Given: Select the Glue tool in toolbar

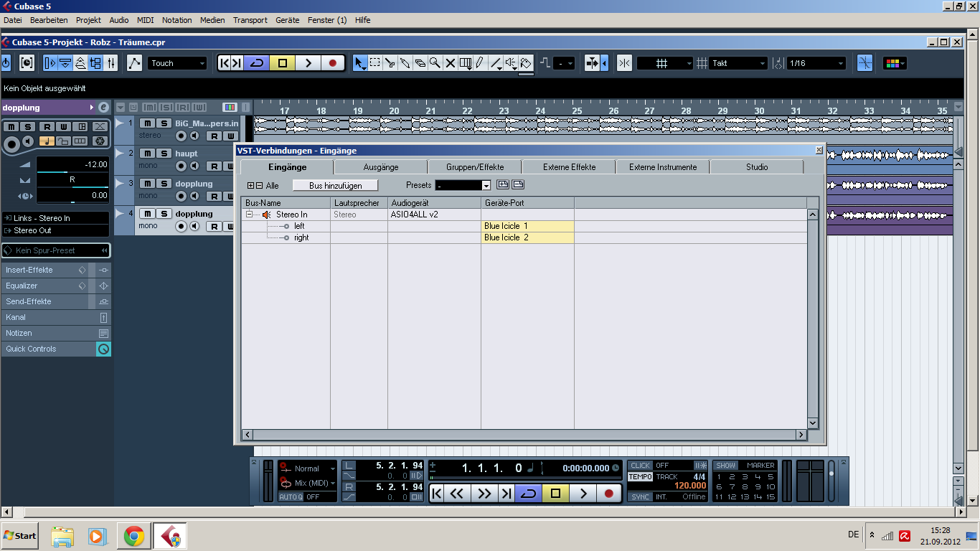Looking at the screenshot, I should pyautogui.click(x=405, y=63).
